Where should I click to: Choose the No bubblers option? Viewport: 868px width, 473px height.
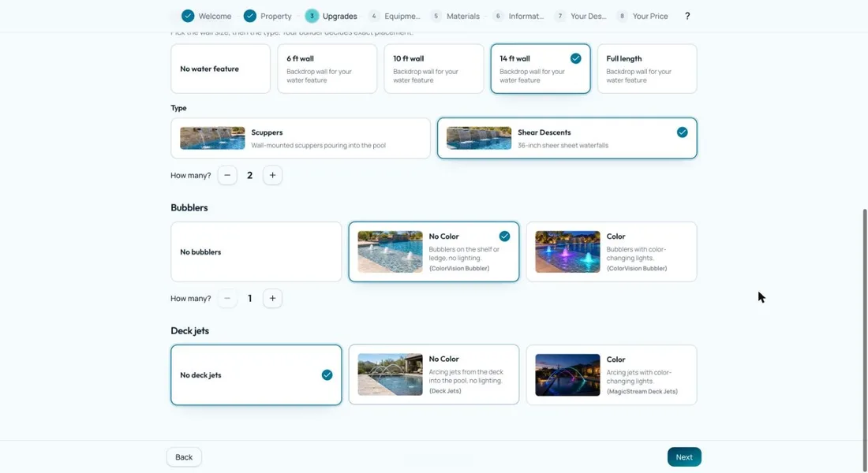(256, 251)
